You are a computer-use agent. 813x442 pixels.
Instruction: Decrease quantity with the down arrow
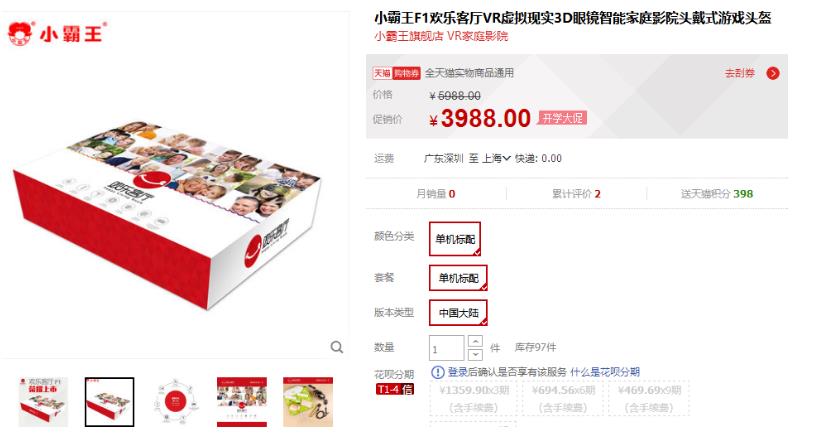[x=475, y=355]
